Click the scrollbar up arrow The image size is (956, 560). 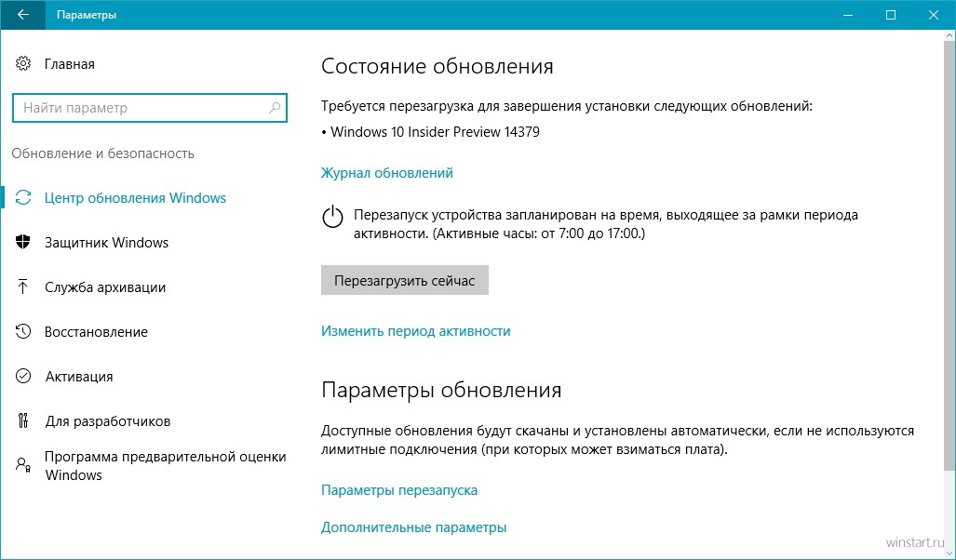tap(949, 35)
